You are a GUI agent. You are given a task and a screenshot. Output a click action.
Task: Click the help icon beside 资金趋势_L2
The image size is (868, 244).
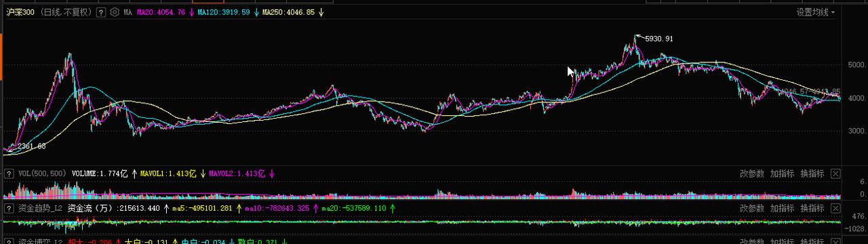(9, 208)
